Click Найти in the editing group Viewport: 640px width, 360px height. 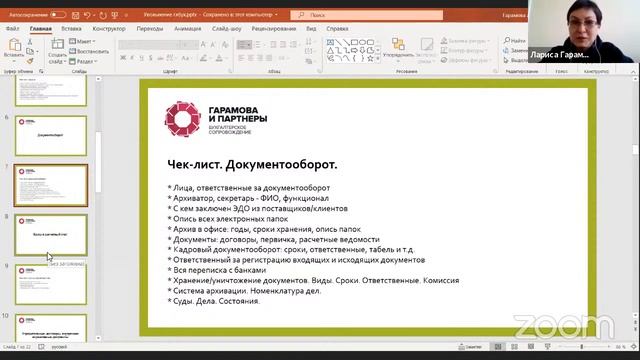point(515,40)
